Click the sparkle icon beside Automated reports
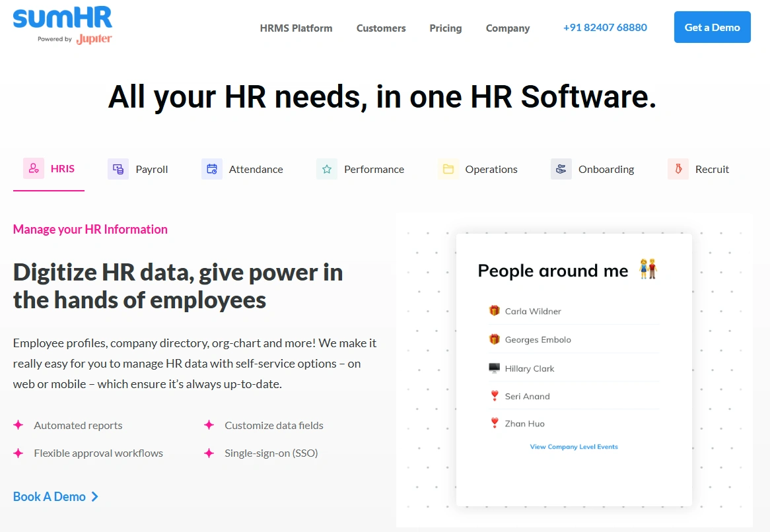The height and width of the screenshot is (532, 770). coord(18,425)
